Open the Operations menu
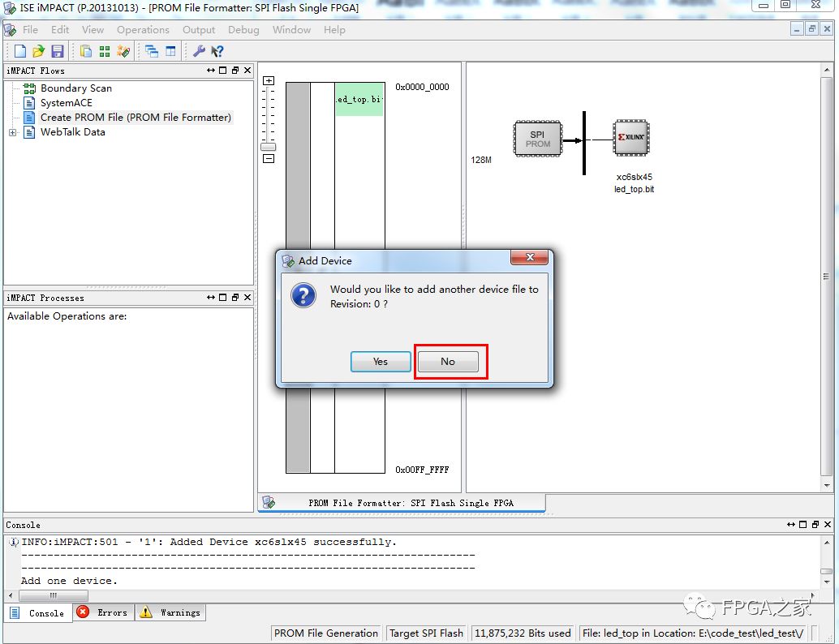The width and height of the screenshot is (839, 644). tap(143, 30)
